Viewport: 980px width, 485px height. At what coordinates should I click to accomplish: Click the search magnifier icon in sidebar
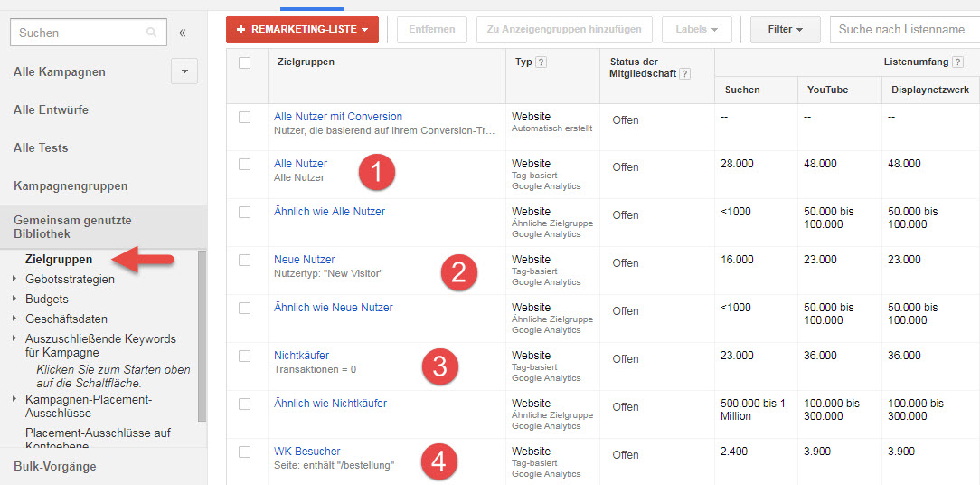point(151,33)
